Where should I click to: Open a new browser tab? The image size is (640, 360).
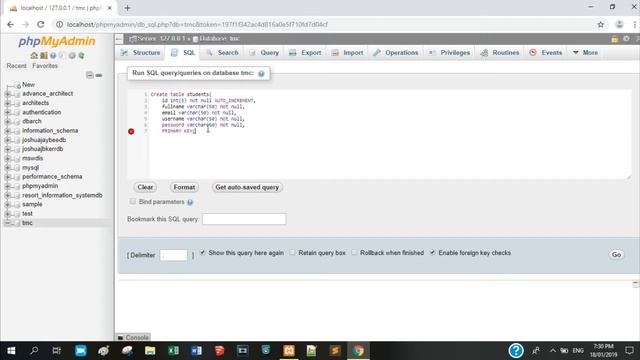(x=127, y=8)
